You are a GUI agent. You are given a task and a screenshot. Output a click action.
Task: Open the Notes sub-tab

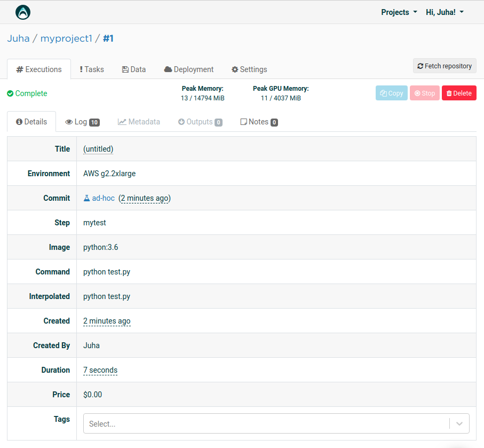259,122
